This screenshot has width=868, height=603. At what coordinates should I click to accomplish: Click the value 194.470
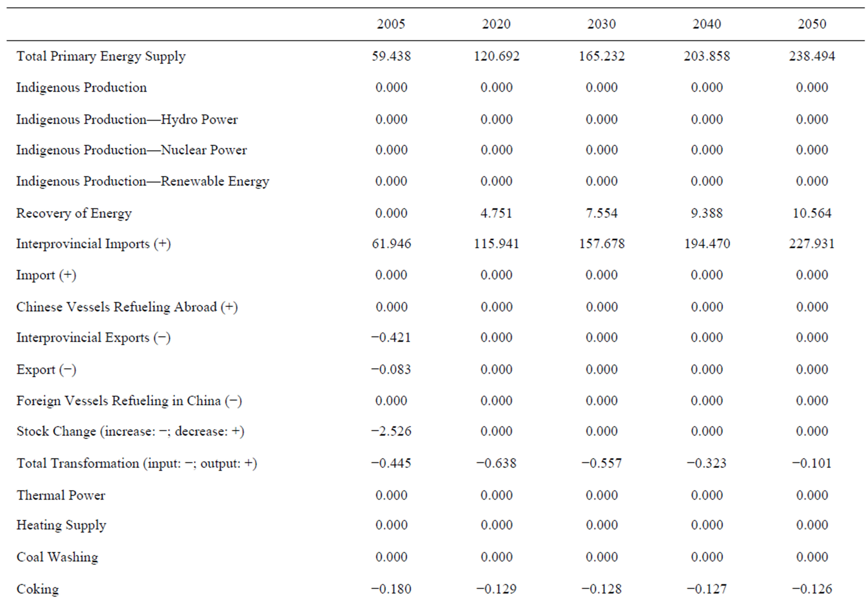pos(707,244)
